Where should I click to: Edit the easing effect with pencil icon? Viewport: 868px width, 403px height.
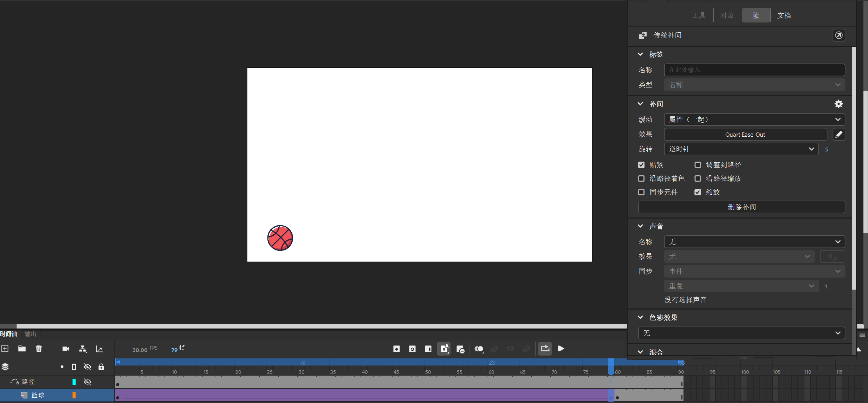coord(839,134)
